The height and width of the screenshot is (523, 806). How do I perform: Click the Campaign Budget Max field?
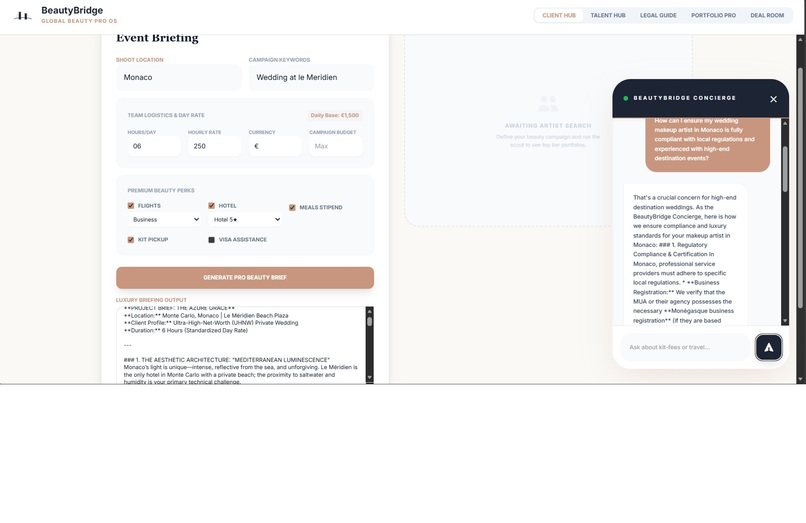click(x=336, y=146)
